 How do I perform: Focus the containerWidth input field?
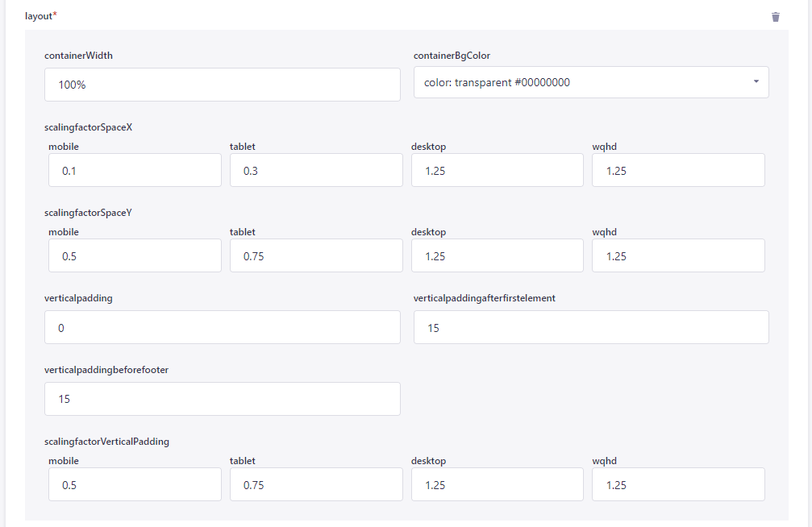pos(223,85)
